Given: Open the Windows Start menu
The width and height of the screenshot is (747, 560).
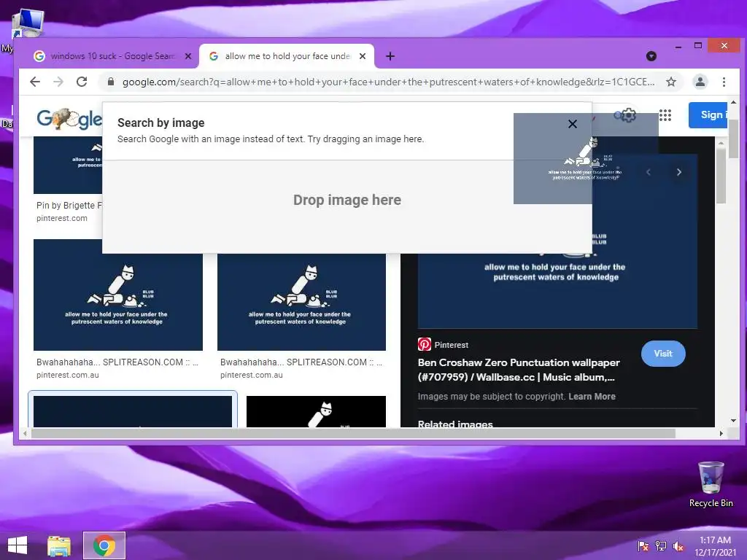Looking at the screenshot, I should pyautogui.click(x=18, y=545).
